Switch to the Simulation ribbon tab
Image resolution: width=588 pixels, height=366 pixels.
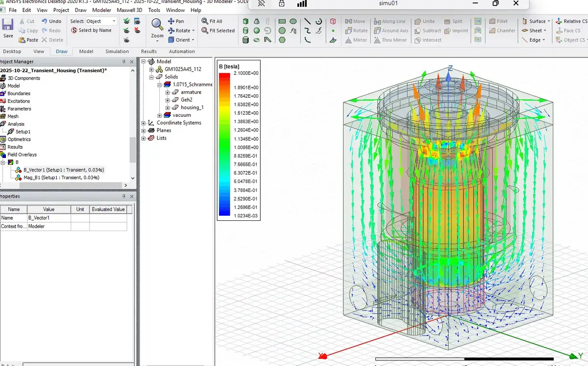coord(117,51)
